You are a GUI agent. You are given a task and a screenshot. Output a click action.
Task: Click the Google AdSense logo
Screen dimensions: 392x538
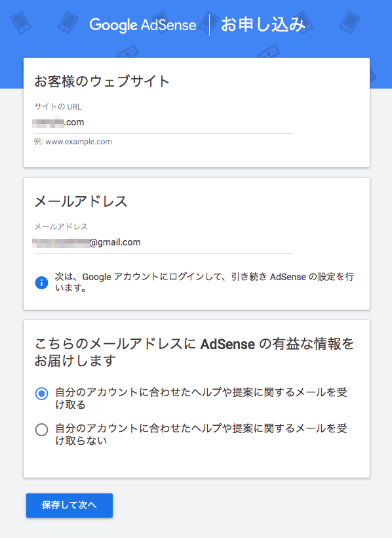(x=143, y=25)
